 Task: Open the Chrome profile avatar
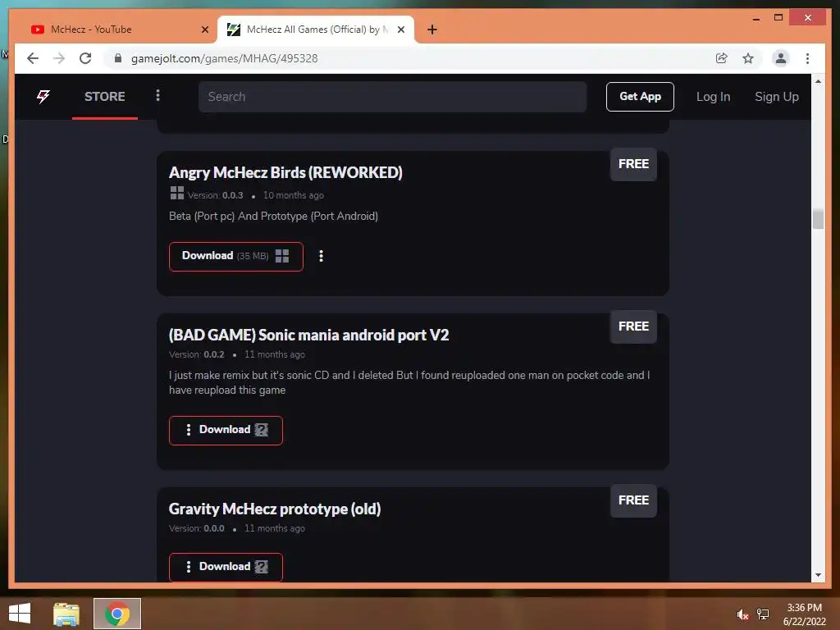pos(781,58)
